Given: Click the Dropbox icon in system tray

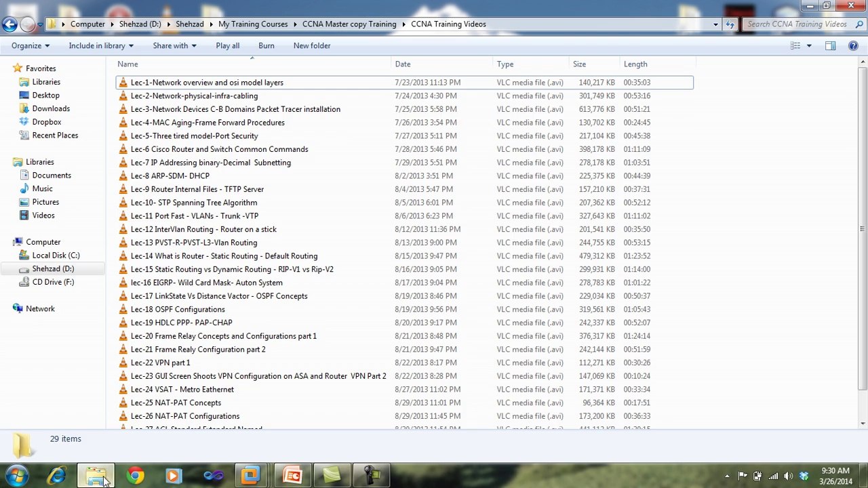Looking at the screenshot, I should (804, 476).
